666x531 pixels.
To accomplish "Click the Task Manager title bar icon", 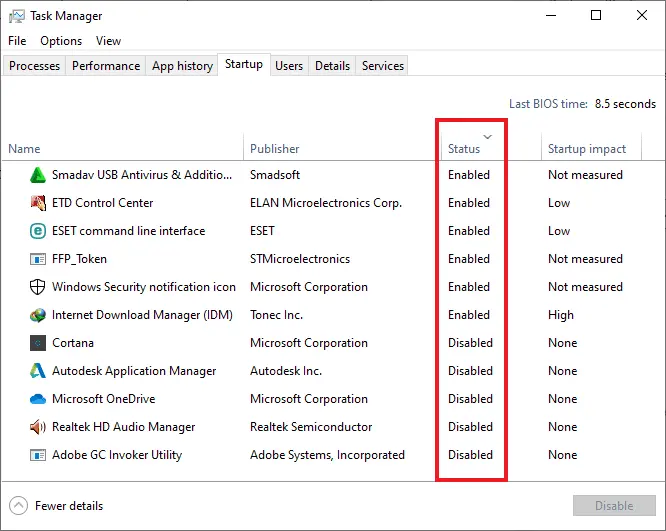I will tap(17, 16).
